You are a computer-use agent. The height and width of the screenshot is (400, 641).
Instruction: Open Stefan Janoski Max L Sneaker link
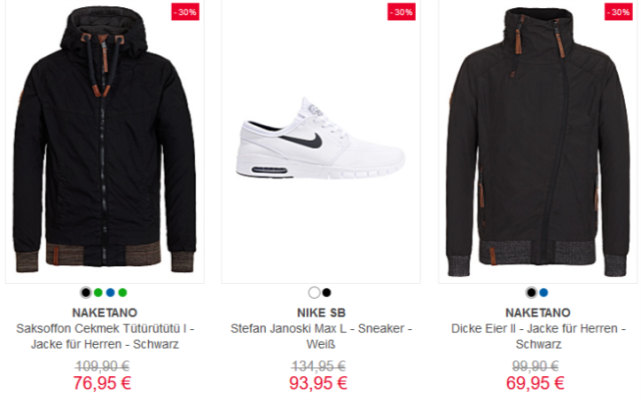pos(321,336)
